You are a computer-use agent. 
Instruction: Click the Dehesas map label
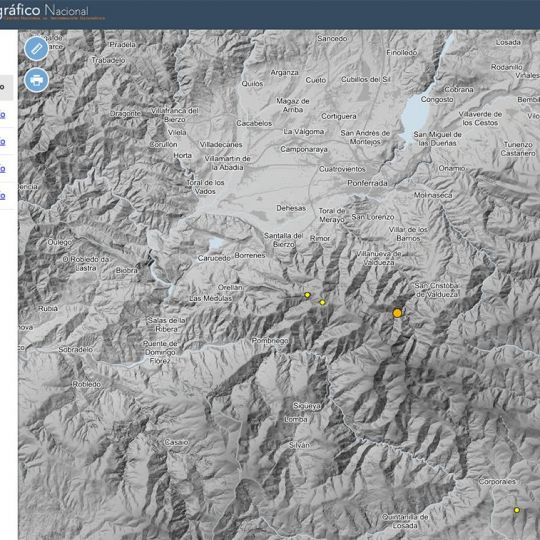(x=291, y=208)
